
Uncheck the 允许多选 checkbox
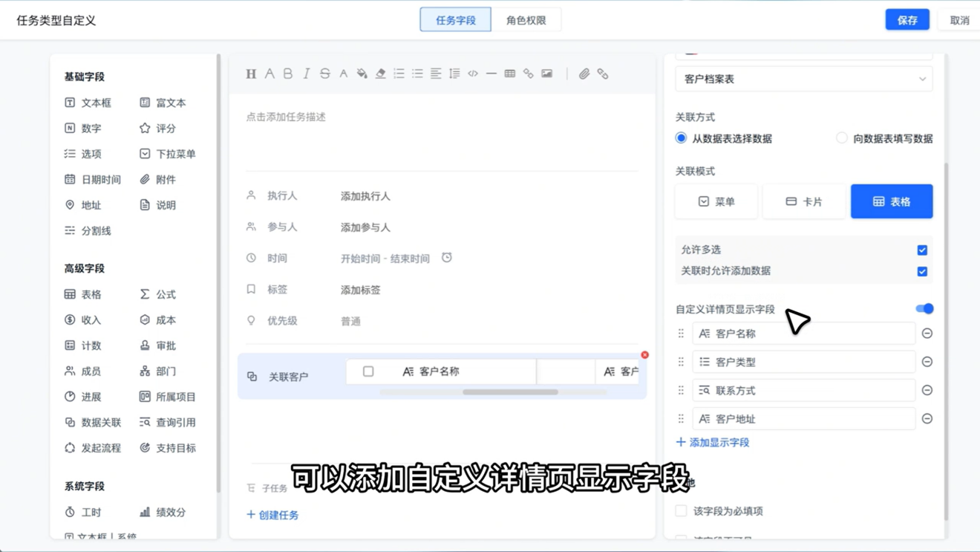pos(922,250)
